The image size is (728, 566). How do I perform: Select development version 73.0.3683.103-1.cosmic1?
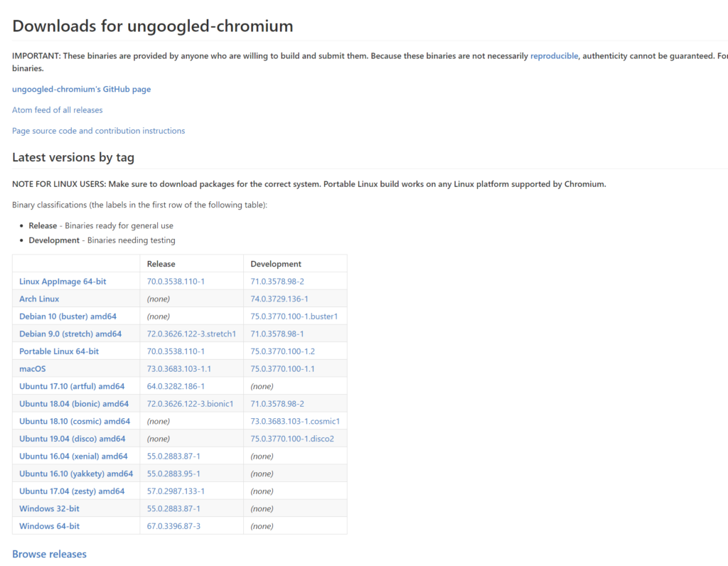point(295,421)
